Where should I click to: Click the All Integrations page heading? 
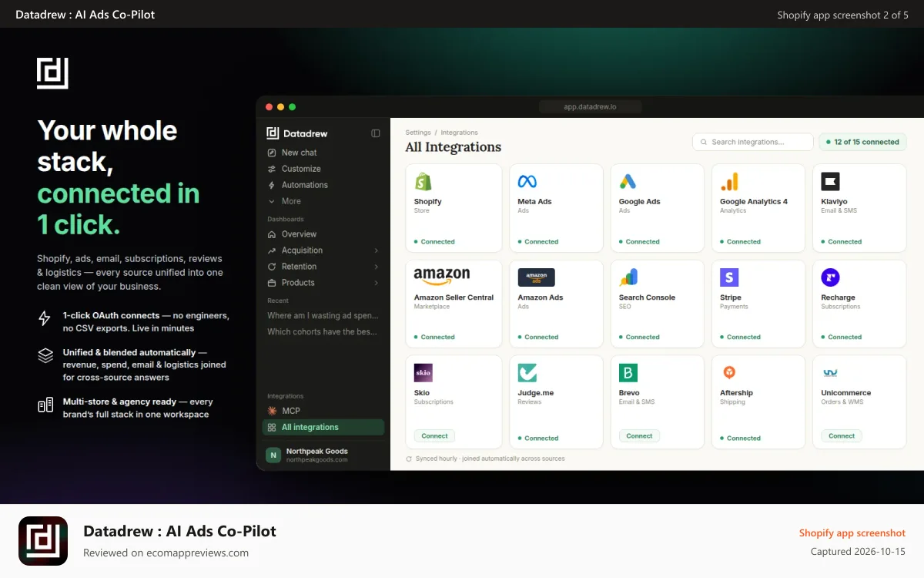point(454,147)
